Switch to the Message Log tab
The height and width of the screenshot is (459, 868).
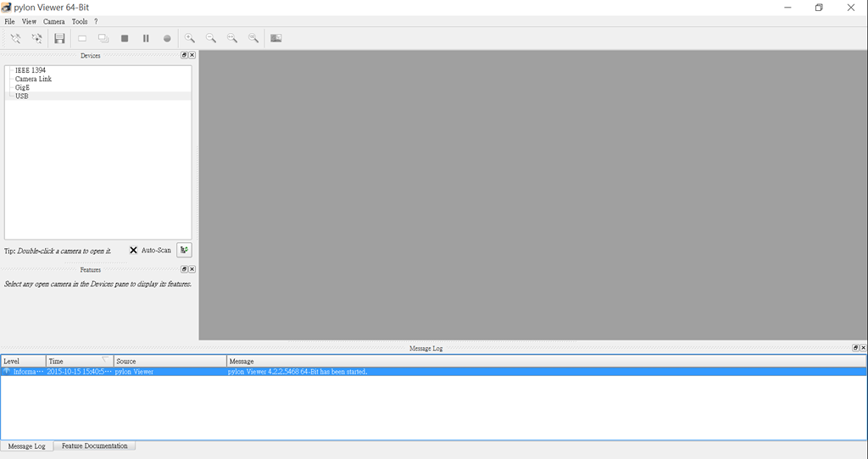pyautogui.click(x=26, y=445)
